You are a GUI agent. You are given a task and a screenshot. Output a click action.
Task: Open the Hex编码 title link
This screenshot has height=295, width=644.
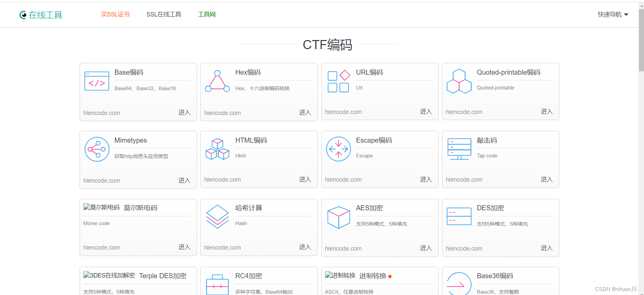pos(248,72)
